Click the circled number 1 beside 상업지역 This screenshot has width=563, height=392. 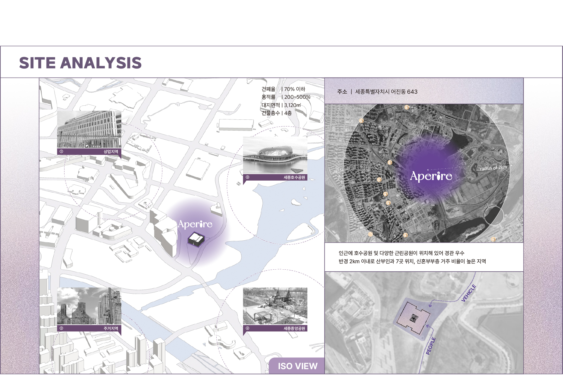pos(61,152)
